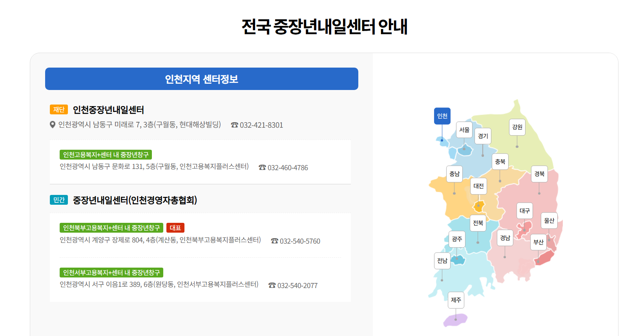The height and width of the screenshot is (336, 644).
Task: Click address 인천광역시 계양구 장제로 804, 4층
Action: point(160,240)
